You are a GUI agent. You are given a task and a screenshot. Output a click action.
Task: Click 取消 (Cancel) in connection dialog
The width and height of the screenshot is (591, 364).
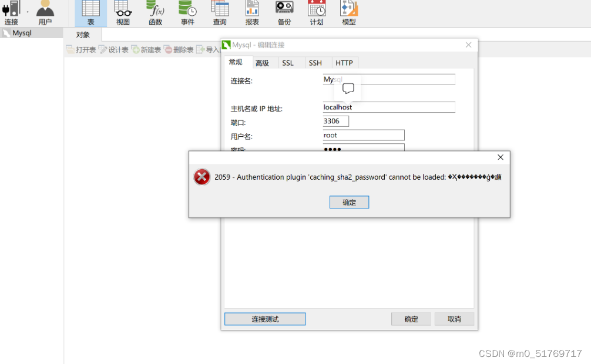click(454, 319)
